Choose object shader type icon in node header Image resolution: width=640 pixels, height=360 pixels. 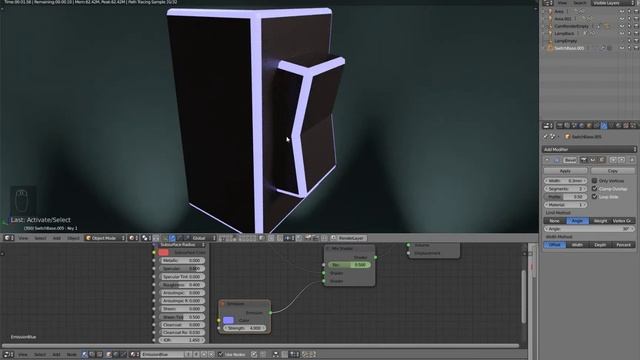[x=109, y=354]
